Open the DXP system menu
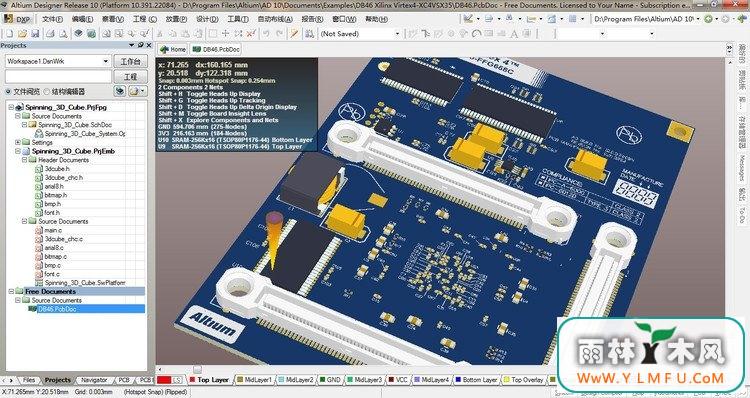Image resolution: width=750 pixels, height=398 pixels. 17,20
